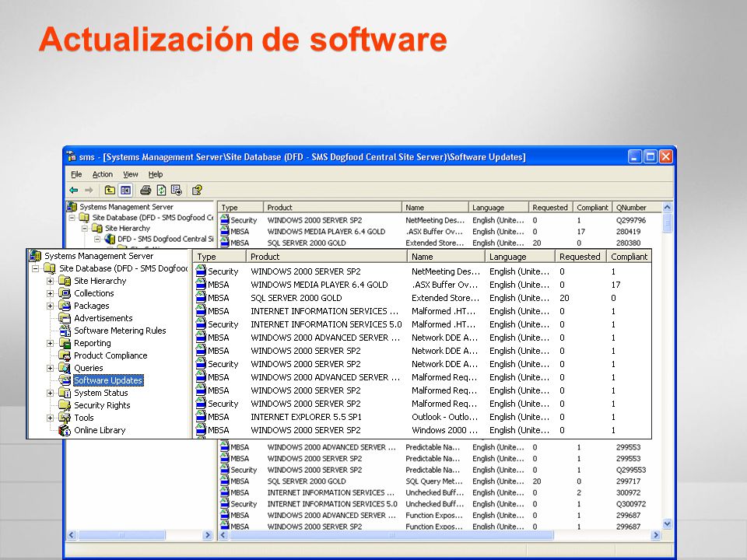Select the name cell 'SQL Query Met…'
Image resolution: width=747 pixels, height=560 pixels.
(434, 481)
